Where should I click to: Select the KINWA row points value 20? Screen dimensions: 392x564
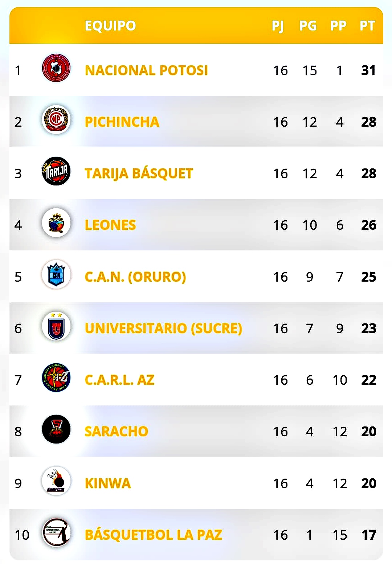[369, 483]
